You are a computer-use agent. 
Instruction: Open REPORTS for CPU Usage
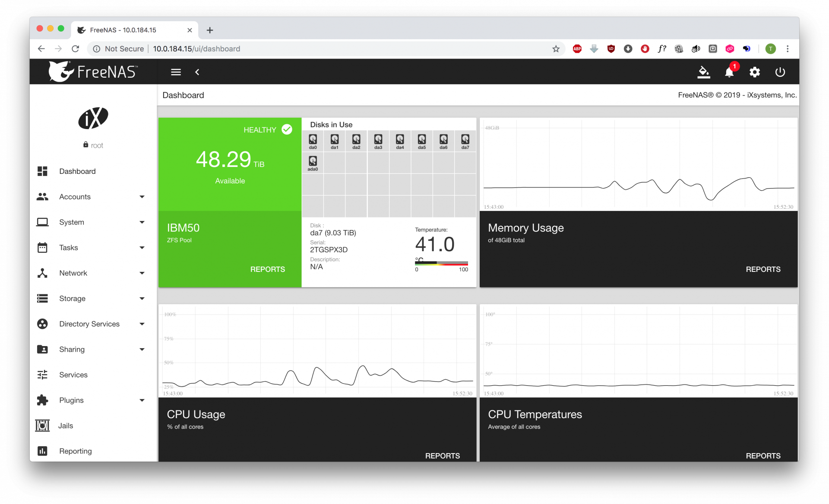coord(442,456)
